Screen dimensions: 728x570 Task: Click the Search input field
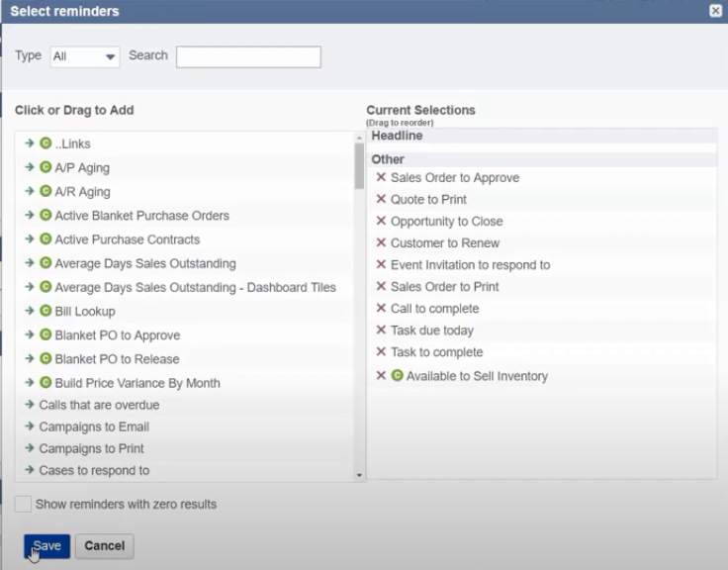(x=248, y=56)
